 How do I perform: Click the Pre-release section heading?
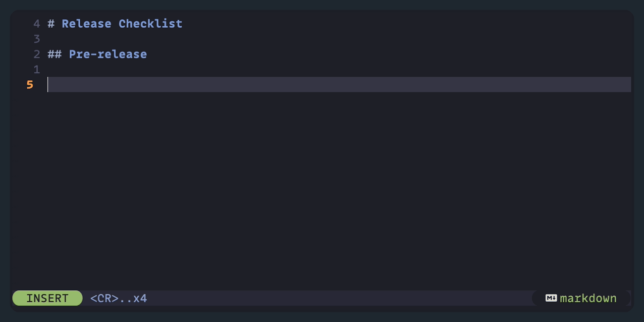(x=107, y=54)
